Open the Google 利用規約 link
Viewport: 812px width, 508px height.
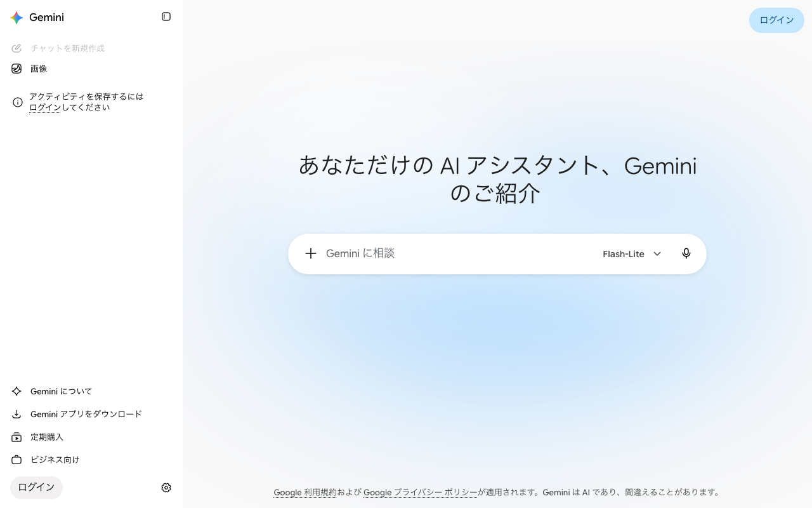(x=305, y=492)
